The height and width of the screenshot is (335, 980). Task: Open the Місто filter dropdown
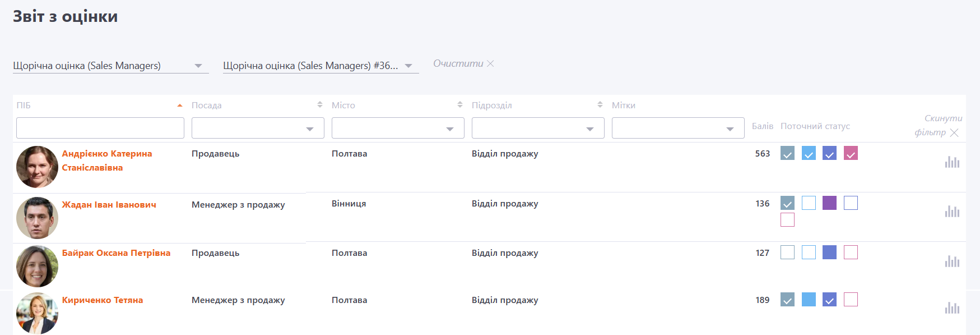tap(398, 128)
